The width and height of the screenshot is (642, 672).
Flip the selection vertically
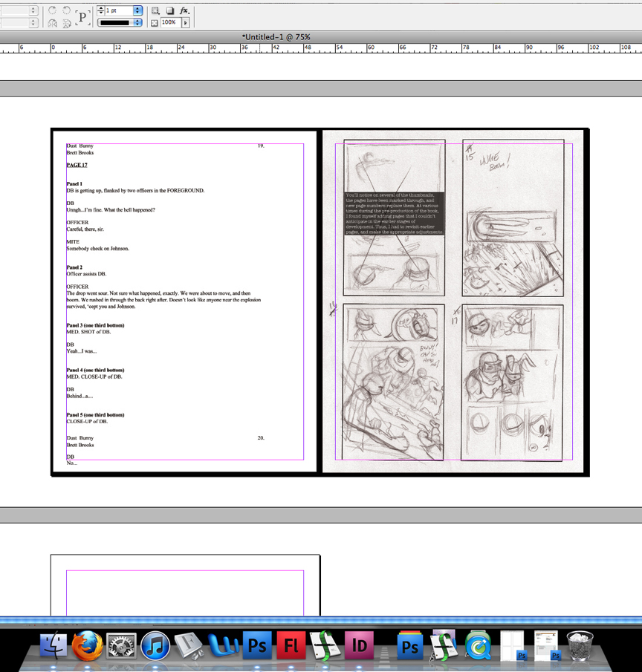coord(66,23)
